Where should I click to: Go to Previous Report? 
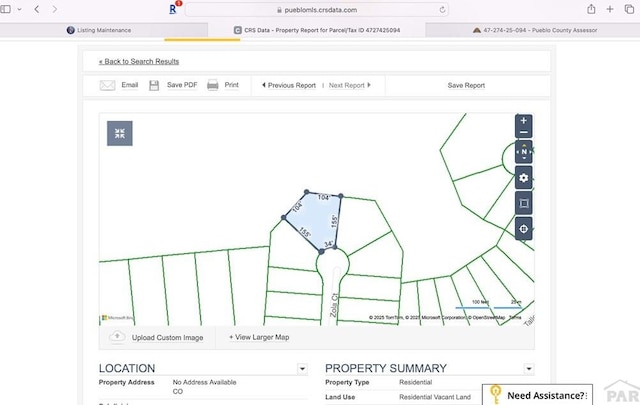click(289, 85)
